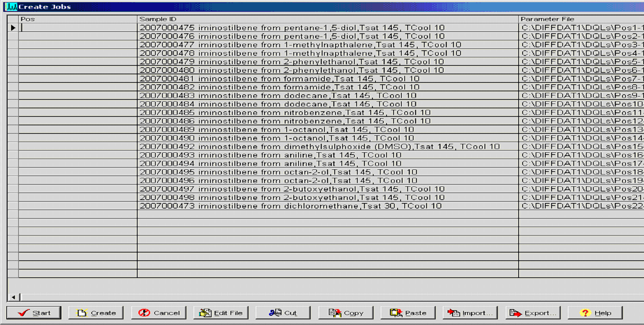Click parameter file Pos7 cell
The width and height of the screenshot is (644, 325).
(x=581, y=79)
